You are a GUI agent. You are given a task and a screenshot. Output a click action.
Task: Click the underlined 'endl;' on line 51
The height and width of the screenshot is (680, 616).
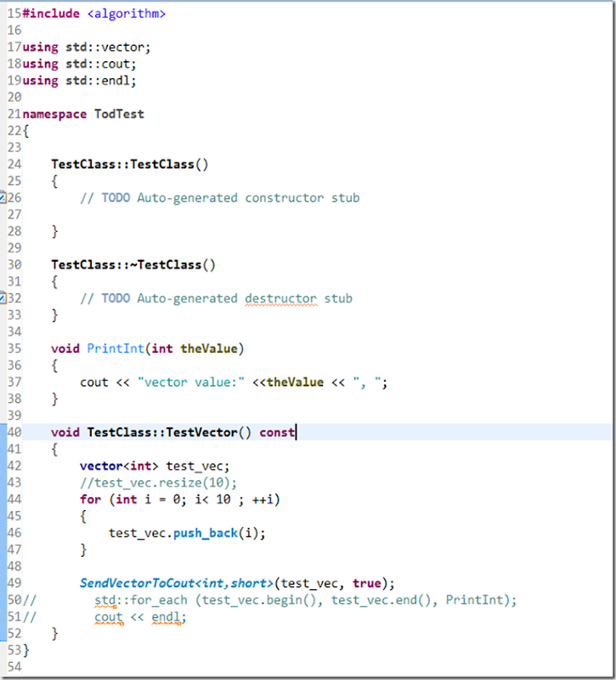169,617
